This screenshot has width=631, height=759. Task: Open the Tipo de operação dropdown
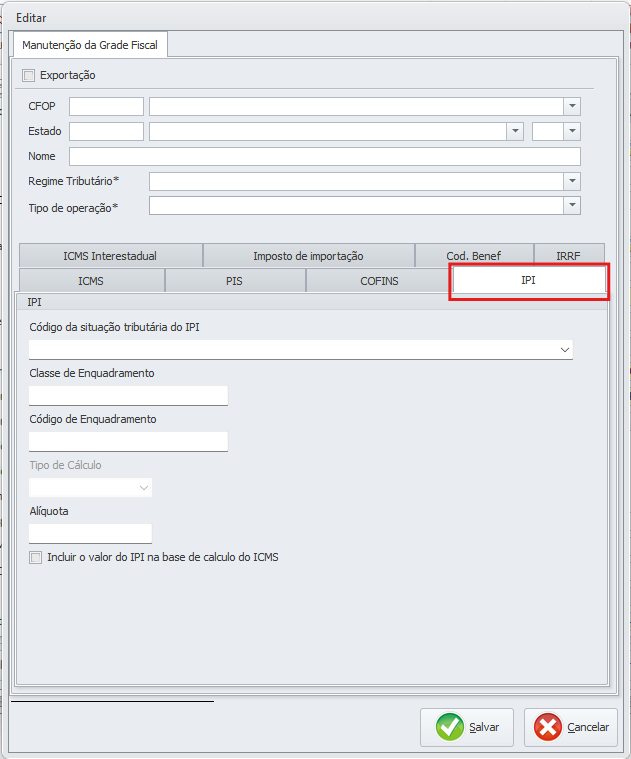(x=572, y=205)
